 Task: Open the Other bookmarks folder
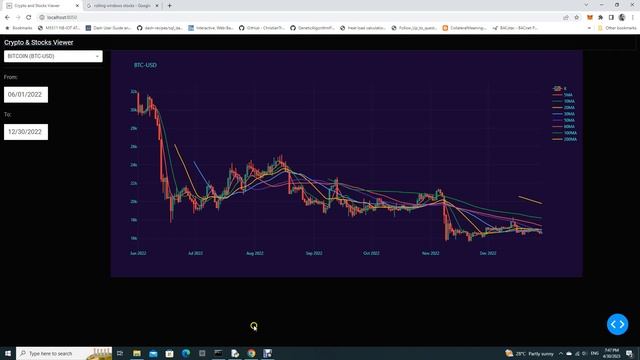coord(617,28)
